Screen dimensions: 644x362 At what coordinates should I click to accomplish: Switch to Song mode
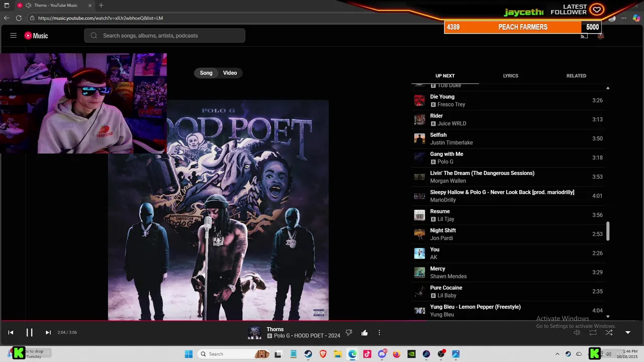tap(206, 73)
